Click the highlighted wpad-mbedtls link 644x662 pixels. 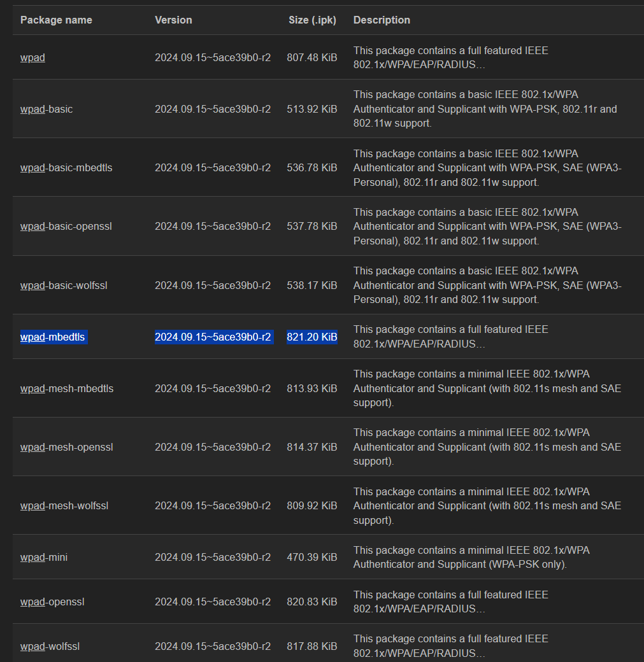coord(52,337)
